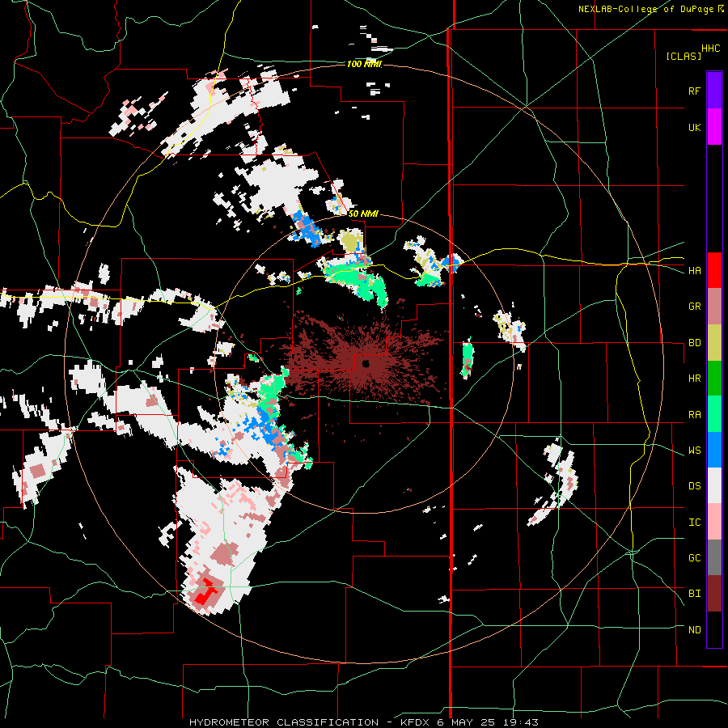Select the gray GC ground clutter swatch
This screenshot has height=728, width=728.
[714, 557]
